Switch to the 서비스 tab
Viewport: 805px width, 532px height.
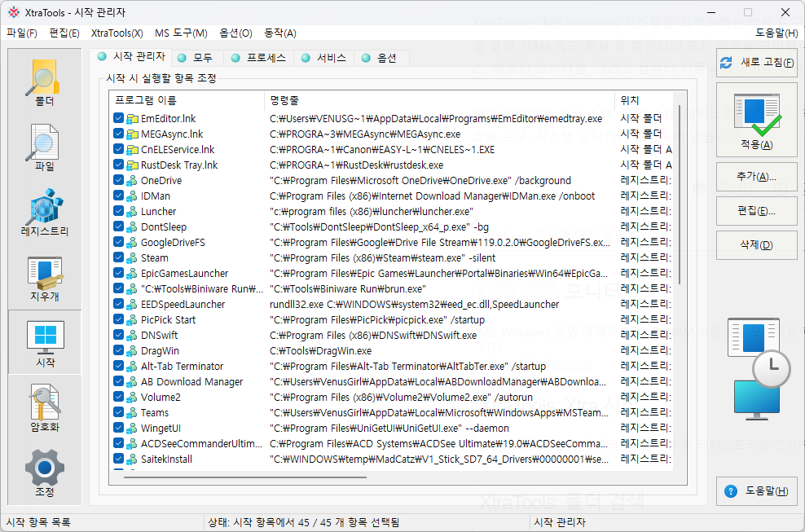324,58
